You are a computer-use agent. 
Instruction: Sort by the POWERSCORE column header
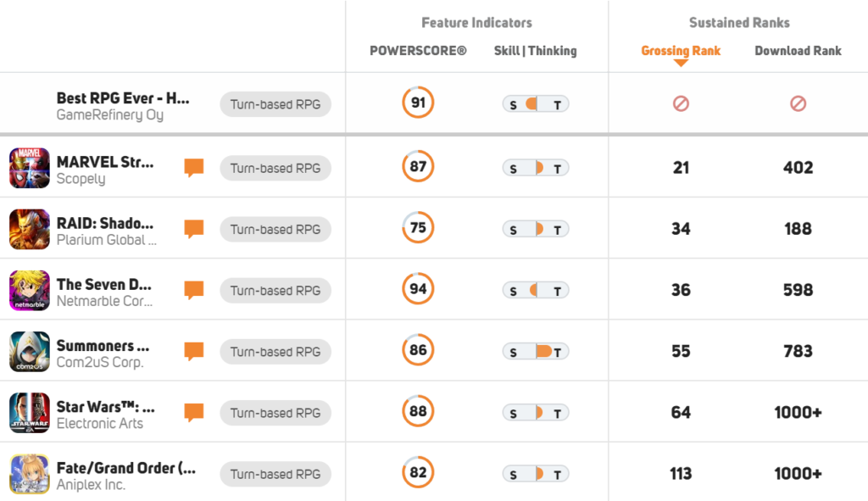pyautogui.click(x=418, y=51)
